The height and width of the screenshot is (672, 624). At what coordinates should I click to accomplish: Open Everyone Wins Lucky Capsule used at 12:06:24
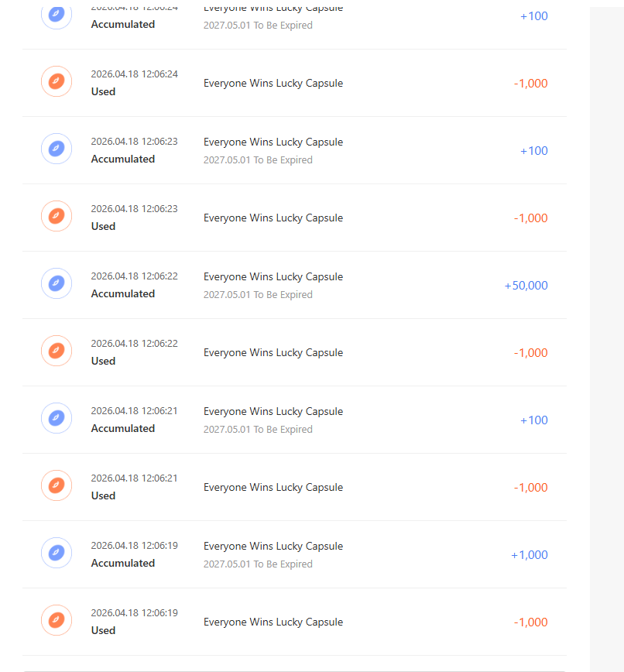pyautogui.click(x=273, y=84)
